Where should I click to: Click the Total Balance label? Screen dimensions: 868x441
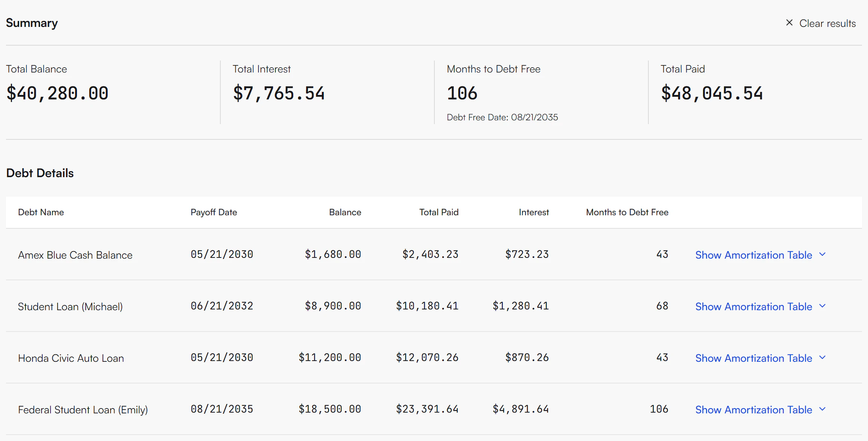36,69
